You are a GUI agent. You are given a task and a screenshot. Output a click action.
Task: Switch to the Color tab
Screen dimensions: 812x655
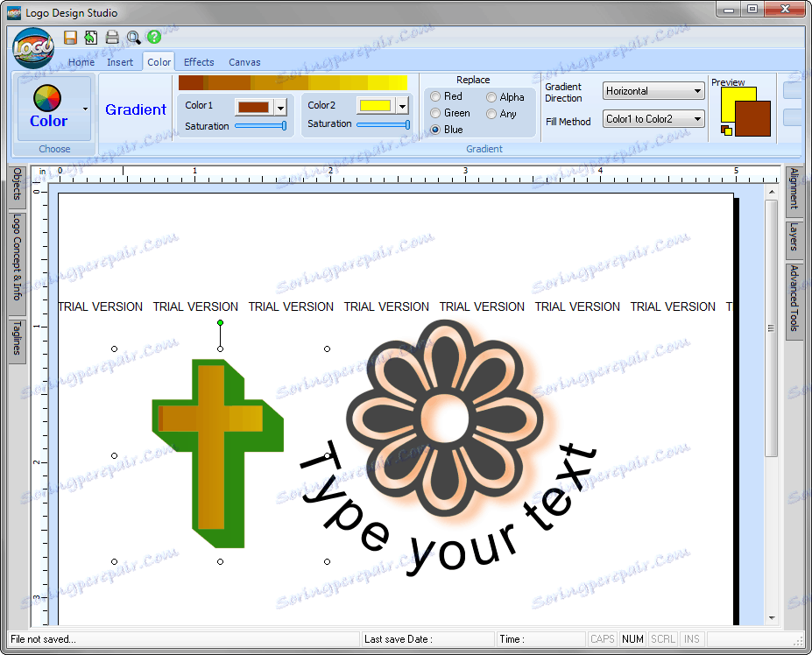[159, 62]
